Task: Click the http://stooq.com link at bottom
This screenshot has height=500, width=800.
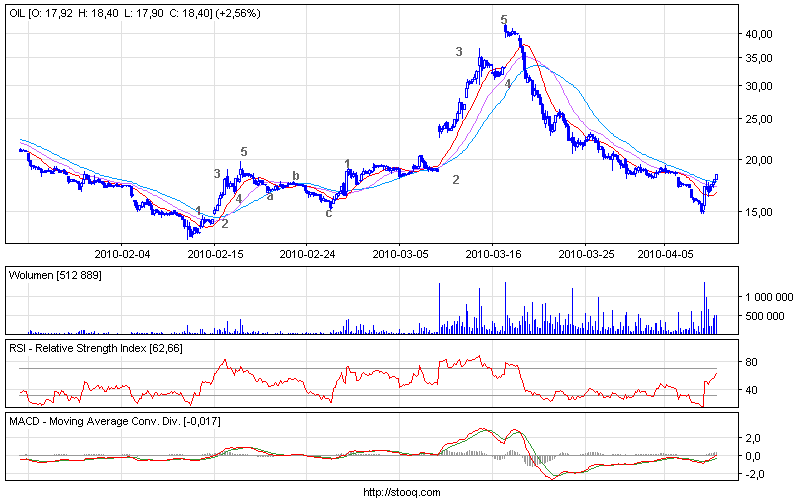Action: [x=399, y=491]
